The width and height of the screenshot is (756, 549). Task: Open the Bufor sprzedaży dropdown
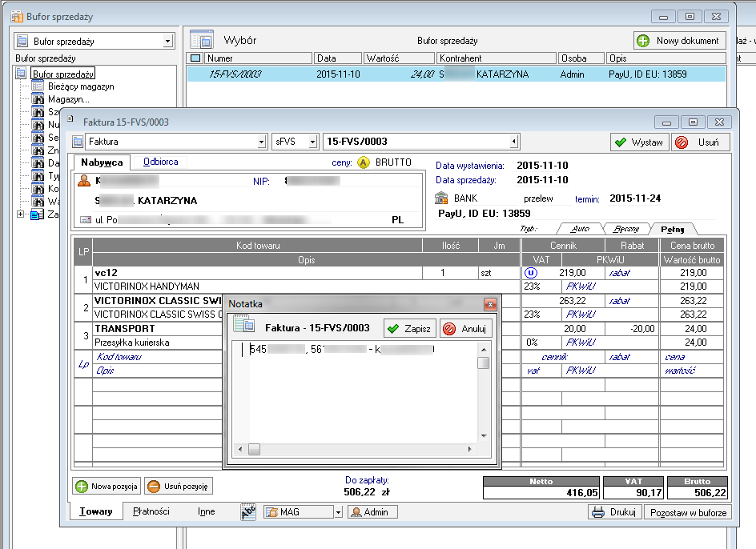[167, 41]
